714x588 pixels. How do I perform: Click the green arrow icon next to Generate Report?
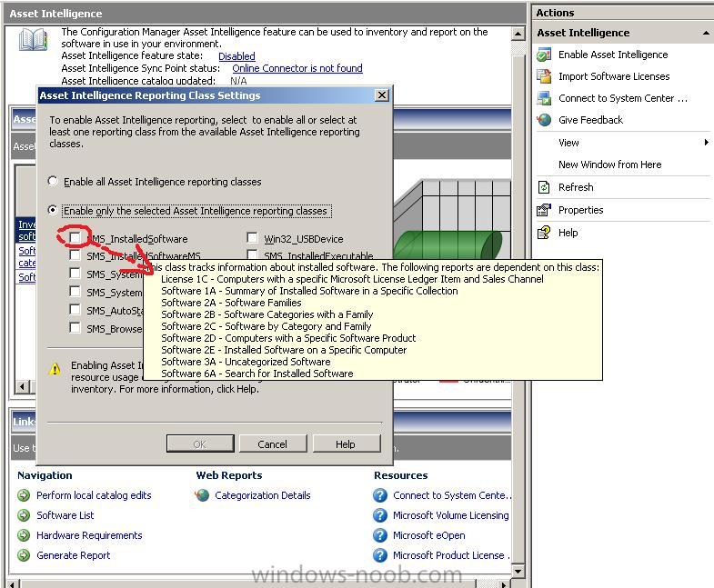click(x=24, y=555)
